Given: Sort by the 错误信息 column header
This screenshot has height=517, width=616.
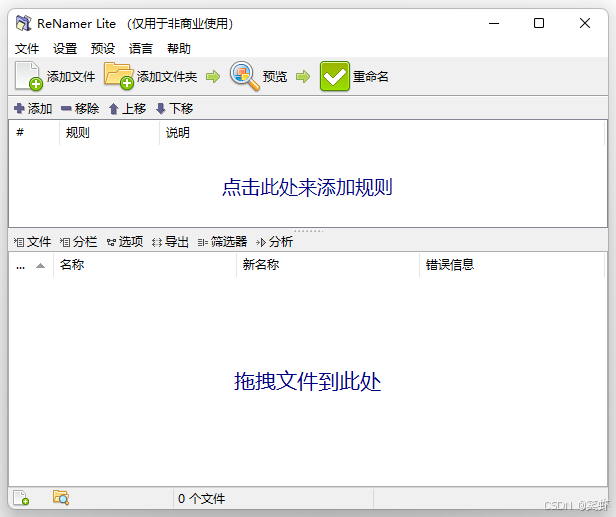Looking at the screenshot, I should click(512, 265).
